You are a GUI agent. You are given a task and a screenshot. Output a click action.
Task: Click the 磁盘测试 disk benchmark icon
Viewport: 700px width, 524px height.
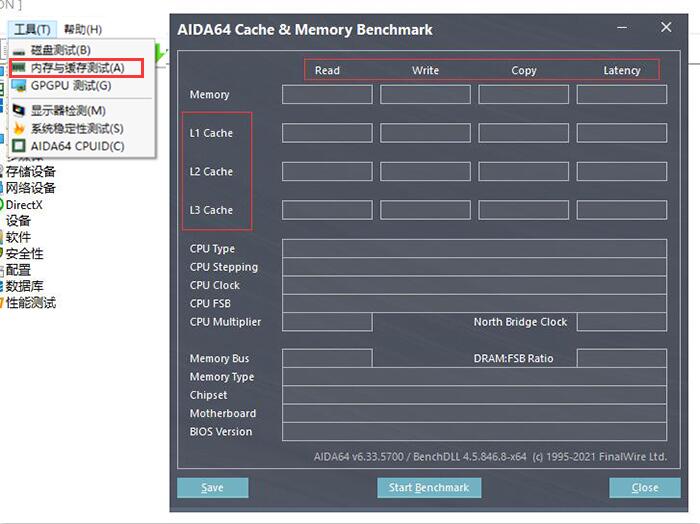click(19, 50)
